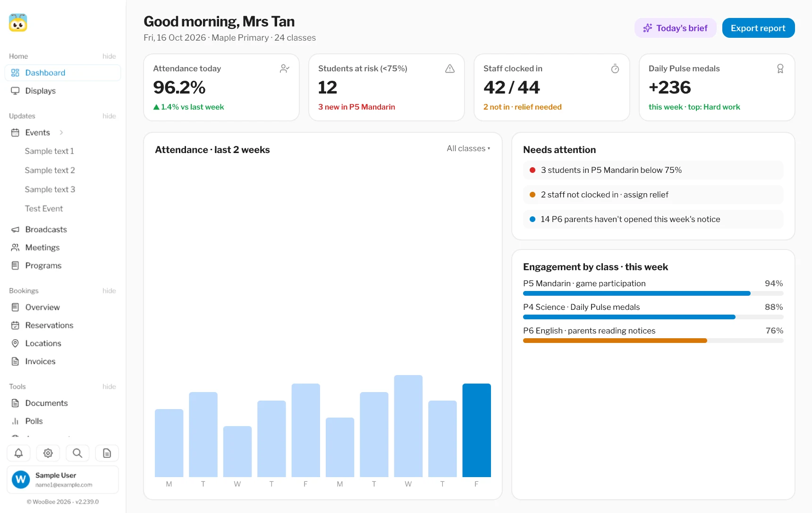The image size is (812, 513).
Task: Click P5 Mandarin engagement progress bar
Action: pos(653,293)
